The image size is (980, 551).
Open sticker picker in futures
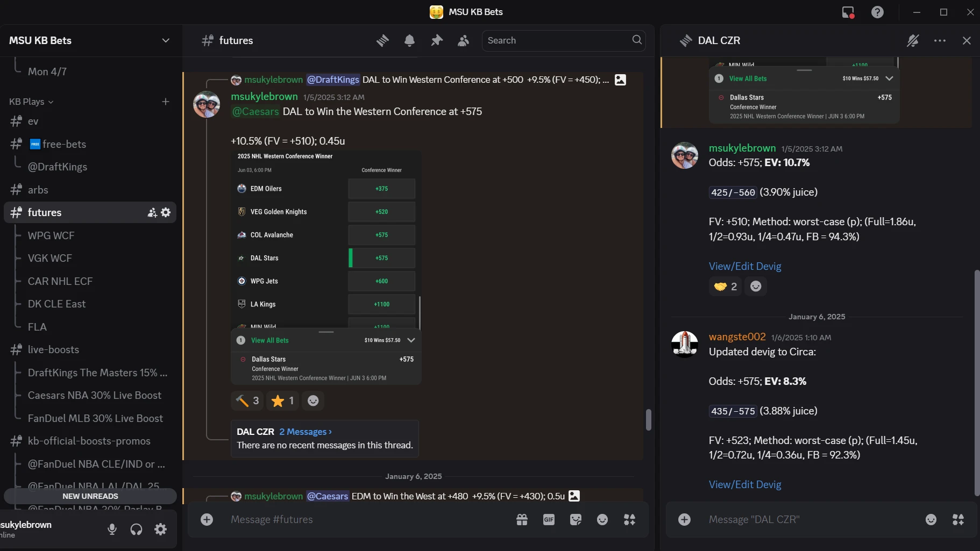[576, 519]
